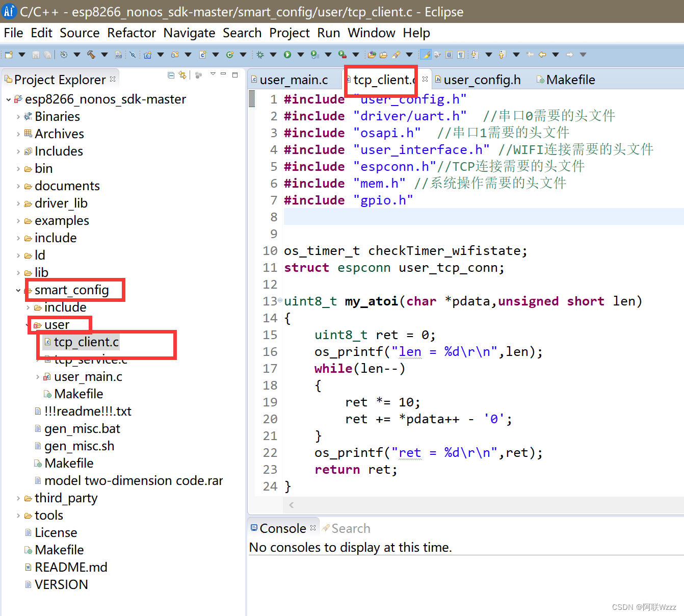Open the Refactor menu
The image size is (684, 616).
tap(131, 33)
